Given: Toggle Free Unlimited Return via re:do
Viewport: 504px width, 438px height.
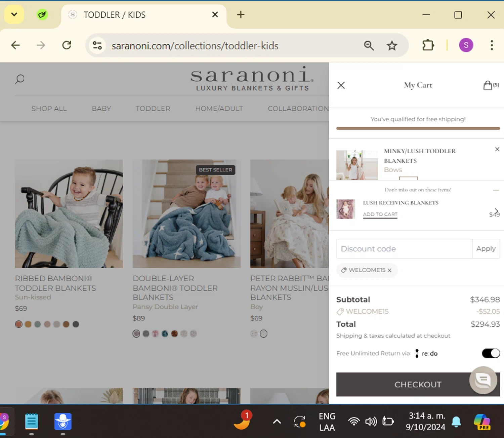Looking at the screenshot, I should pos(491,353).
